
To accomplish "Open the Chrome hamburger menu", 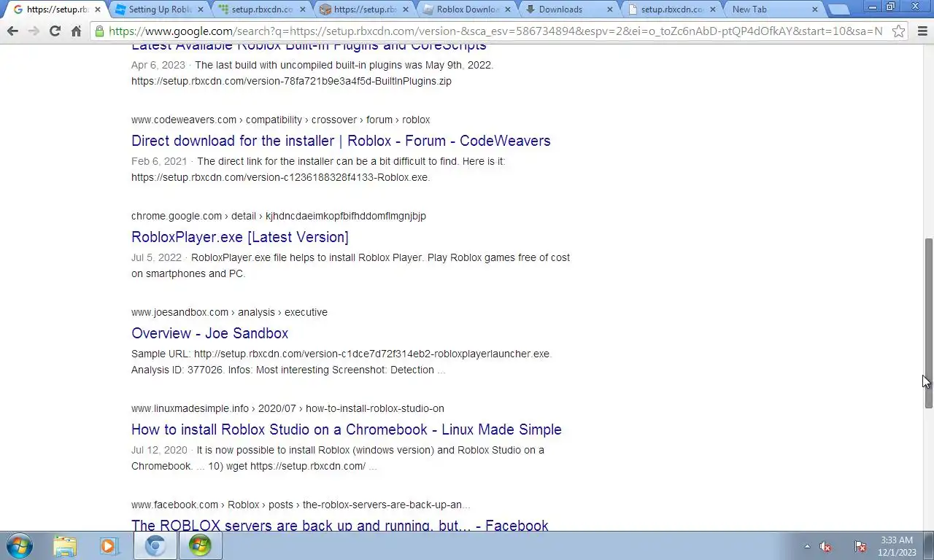I will coord(922,31).
